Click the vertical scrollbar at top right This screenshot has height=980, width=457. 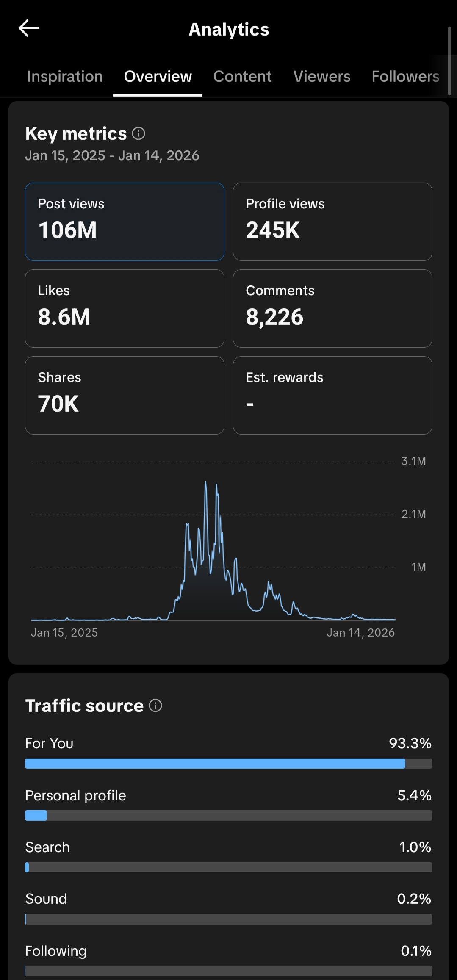[x=449, y=61]
